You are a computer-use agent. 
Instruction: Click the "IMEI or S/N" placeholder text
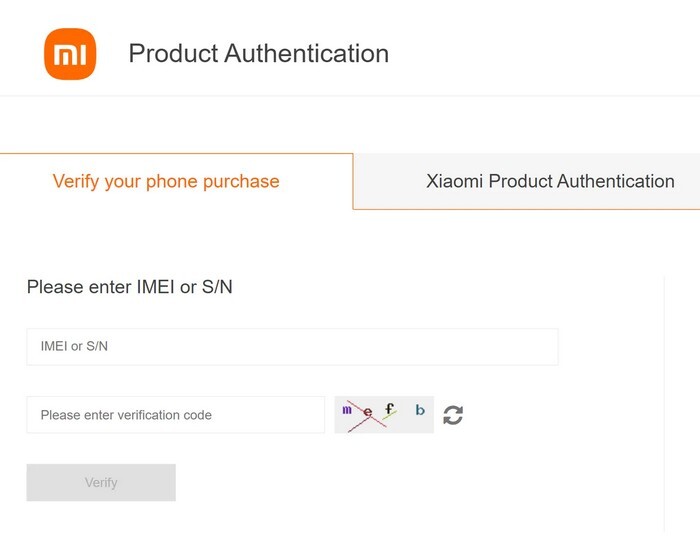(x=74, y=347)
